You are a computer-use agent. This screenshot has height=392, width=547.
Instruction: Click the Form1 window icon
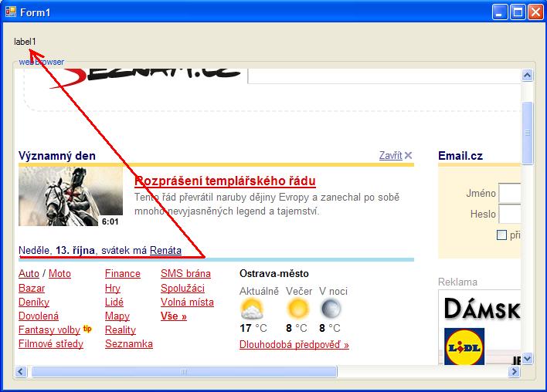coord(11,12)
